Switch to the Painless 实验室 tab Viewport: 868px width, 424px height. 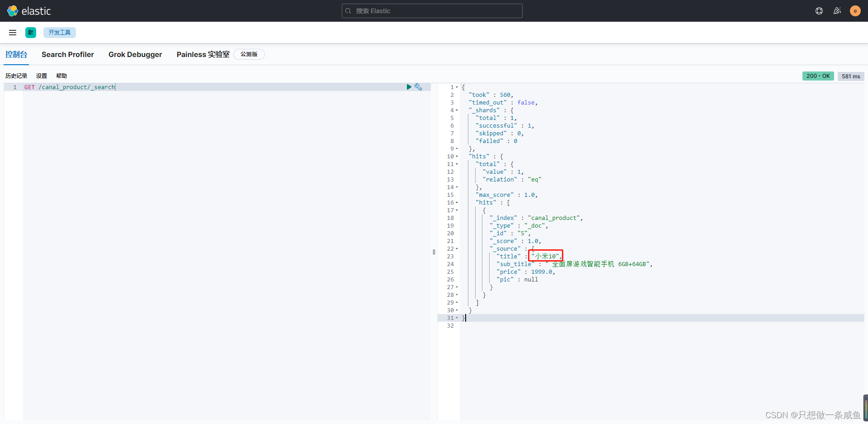point(203,54)
